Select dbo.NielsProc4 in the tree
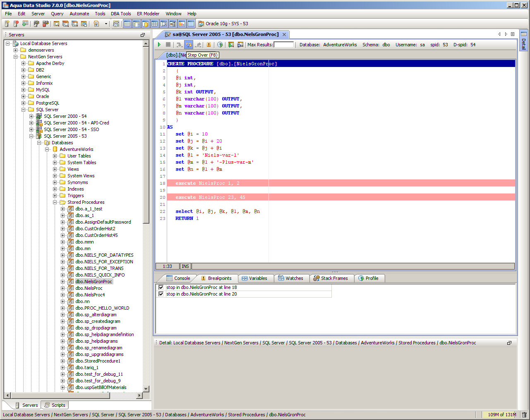This screenshot has height=420, width=530. tap(90, 295)
